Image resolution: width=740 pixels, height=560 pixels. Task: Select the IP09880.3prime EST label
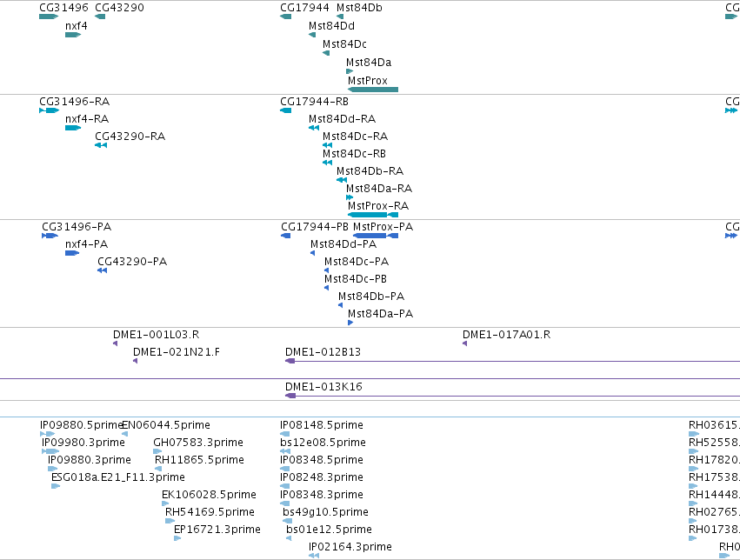(x=90, y=461)
